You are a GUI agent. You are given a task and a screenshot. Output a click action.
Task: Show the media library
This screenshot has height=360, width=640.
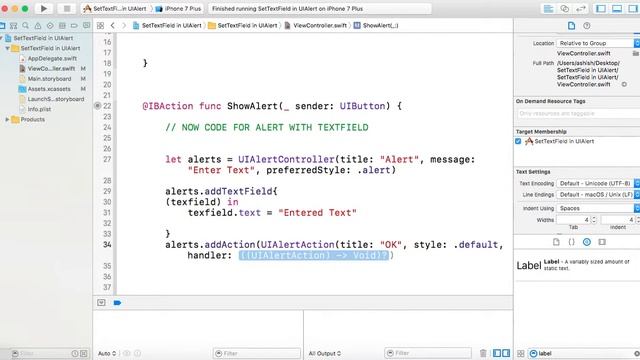click(x=602, y=242)
